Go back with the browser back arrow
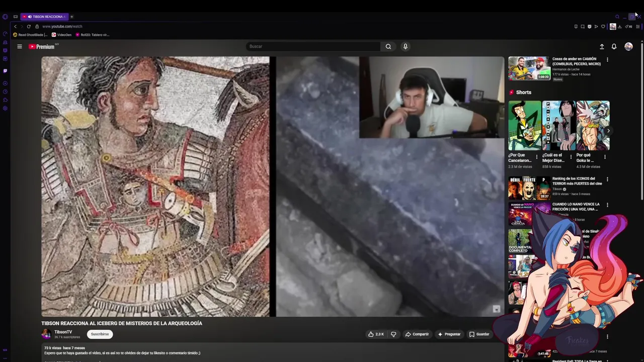This screenshot has width=644, height=362. pyautogui.click(x=15, y=26)
